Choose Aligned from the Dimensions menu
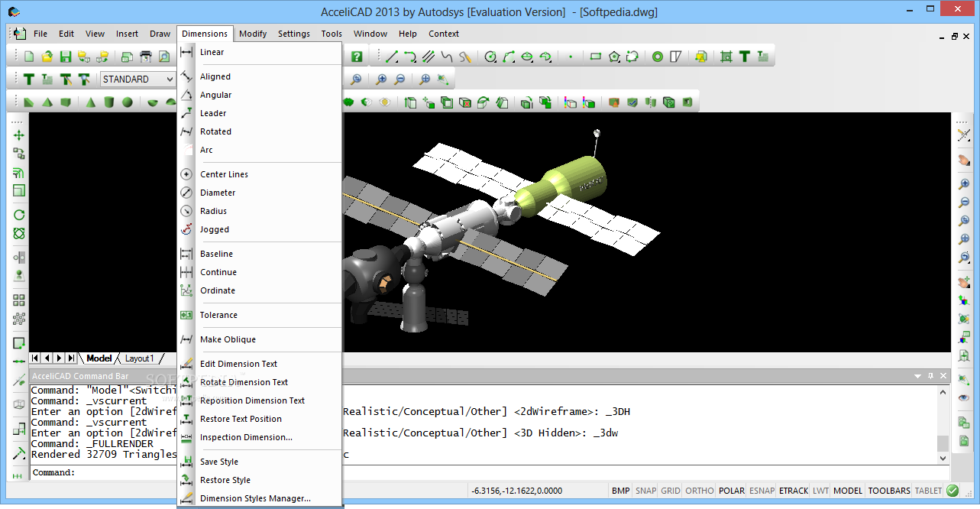This screenshot has width=980, height=509. (259, 76)
